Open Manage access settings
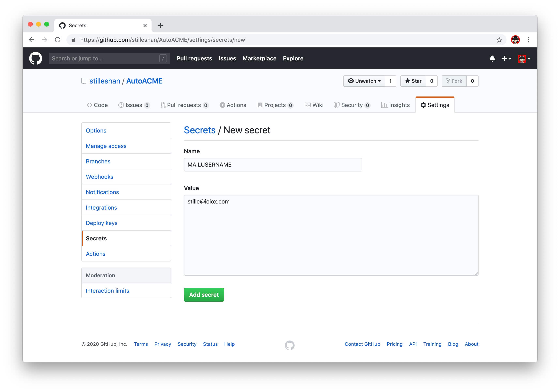The image size is (560, 392). coord(126,146)
